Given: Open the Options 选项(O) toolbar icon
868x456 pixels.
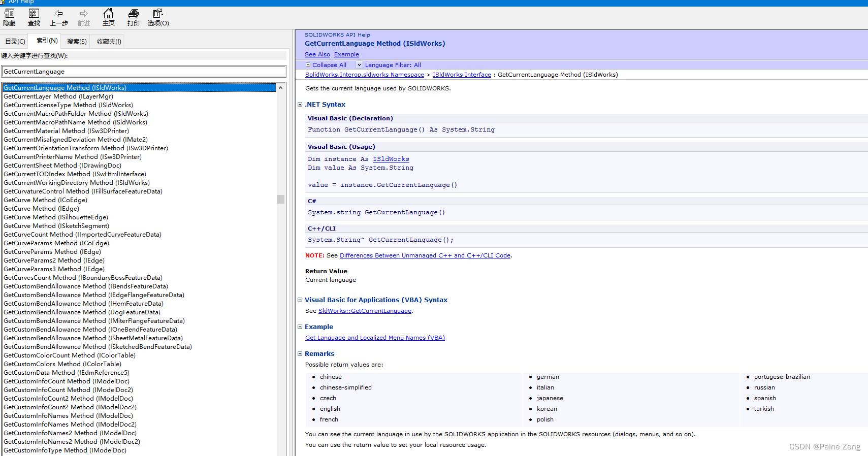Looking at the screenshot, I should click(158, 17).
